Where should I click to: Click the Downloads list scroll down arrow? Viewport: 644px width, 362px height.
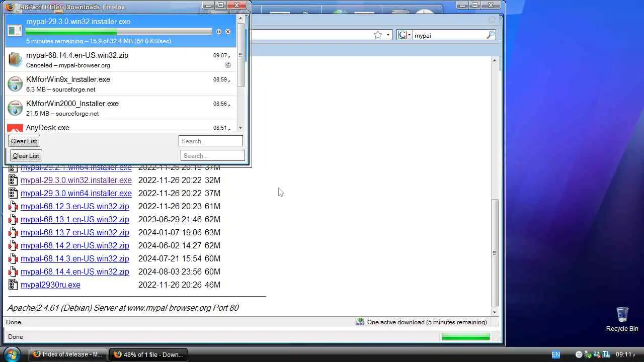coord(240,128)
